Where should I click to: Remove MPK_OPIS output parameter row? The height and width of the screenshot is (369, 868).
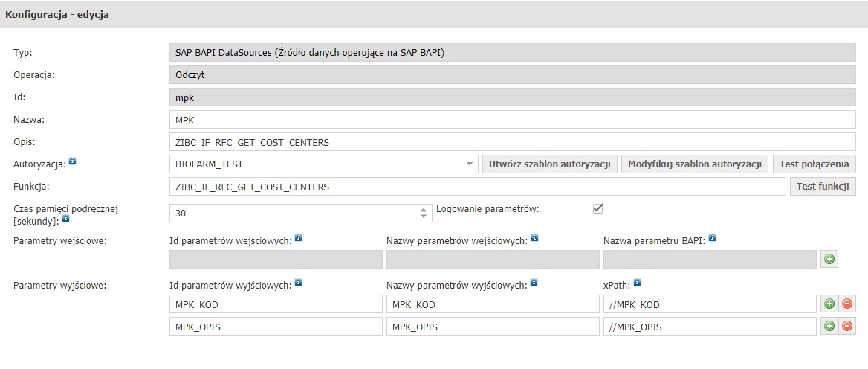click(847, 326)
